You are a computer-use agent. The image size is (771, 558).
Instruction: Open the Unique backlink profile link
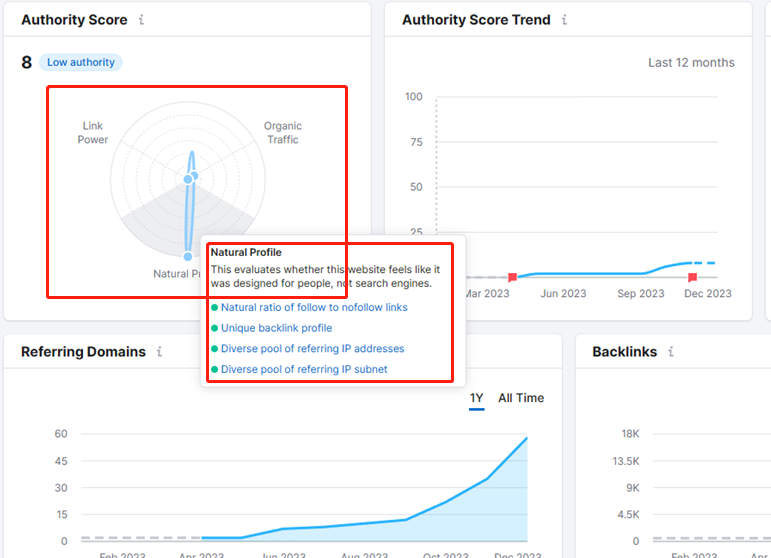(276, 328)
